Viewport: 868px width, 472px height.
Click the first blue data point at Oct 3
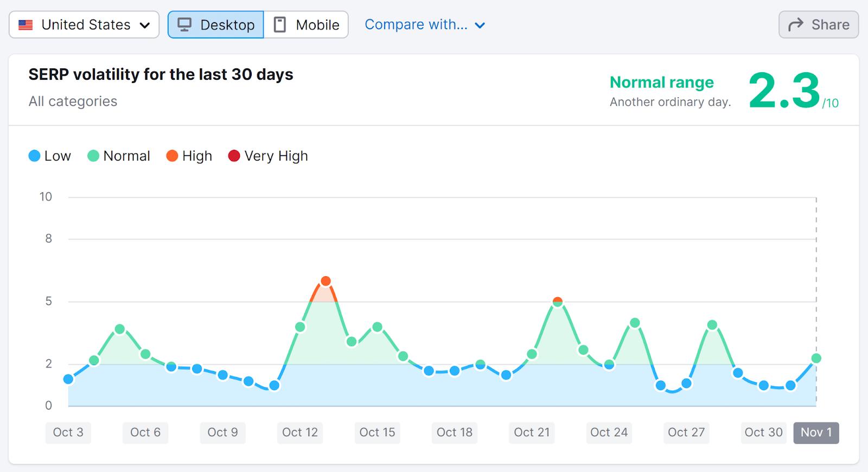tap(68, 379)
